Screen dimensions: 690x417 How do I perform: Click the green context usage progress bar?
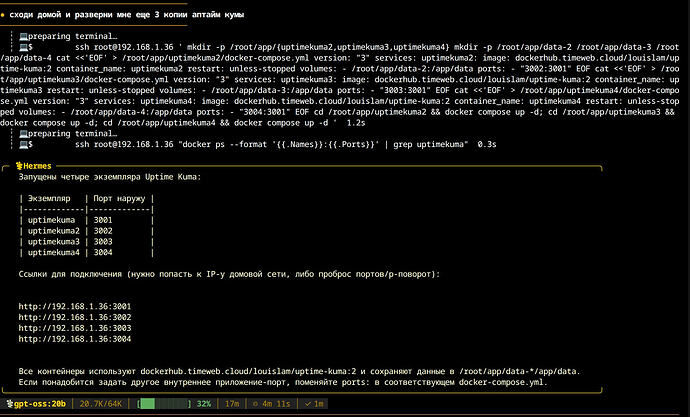tap(164, 404)
